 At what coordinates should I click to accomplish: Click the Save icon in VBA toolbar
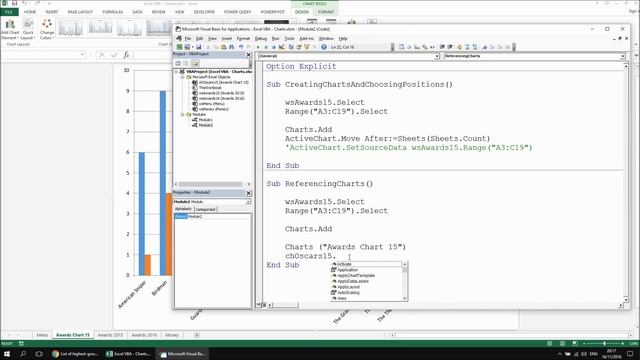pyautogui.click(x=199, y=47)
